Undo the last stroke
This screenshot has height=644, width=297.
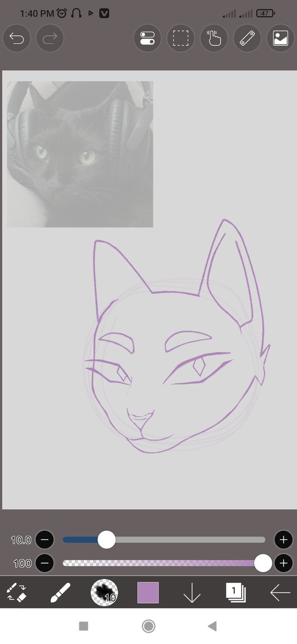[17, 39]
